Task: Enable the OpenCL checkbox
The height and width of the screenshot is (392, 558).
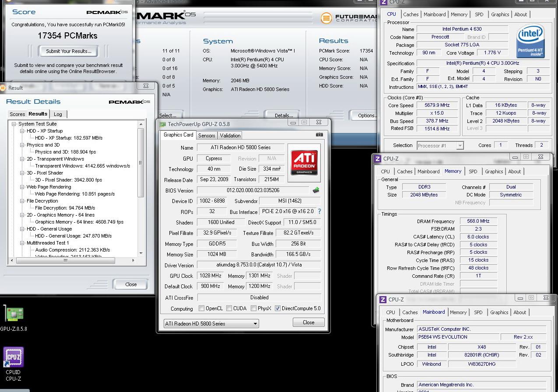Action: click(201, 308)
